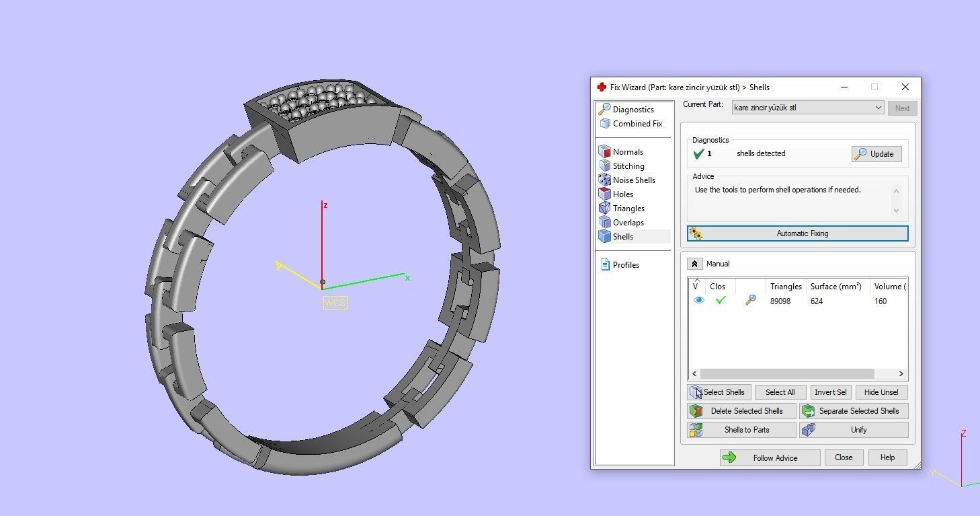This screenshot has height=516, width=980.
Task: Select the Holes fixing tool
Action: pos(622,194)
